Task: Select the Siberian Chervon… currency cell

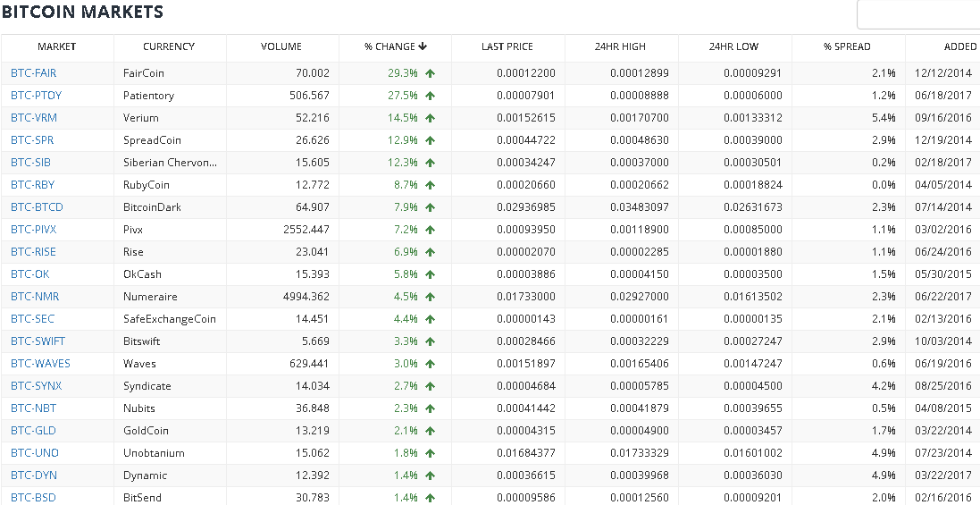Action: (x=170, y=163)
